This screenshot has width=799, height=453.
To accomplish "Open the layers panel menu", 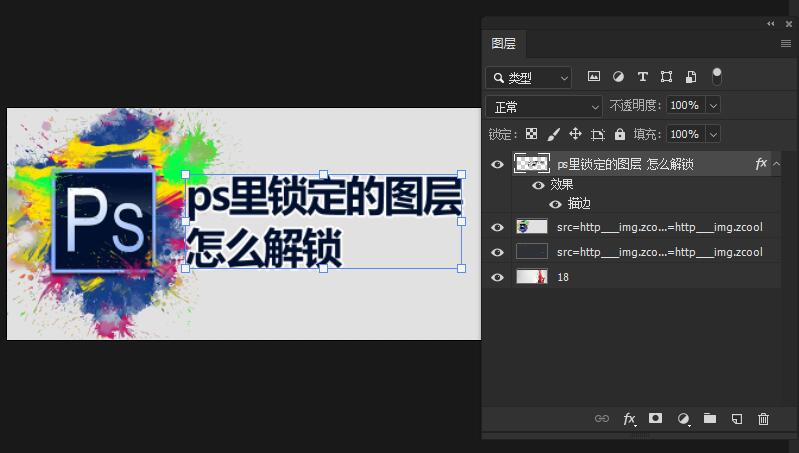I will (x=786, y=44).
